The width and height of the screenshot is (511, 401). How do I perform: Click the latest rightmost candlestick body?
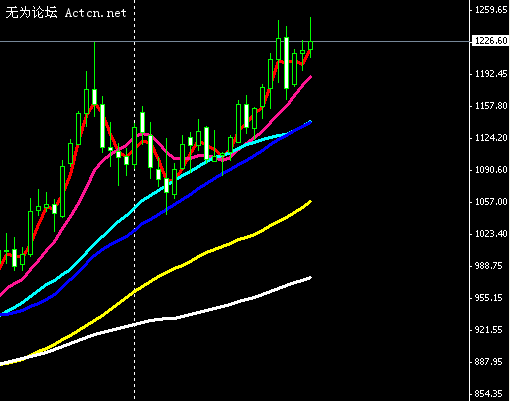pos(311,46)
